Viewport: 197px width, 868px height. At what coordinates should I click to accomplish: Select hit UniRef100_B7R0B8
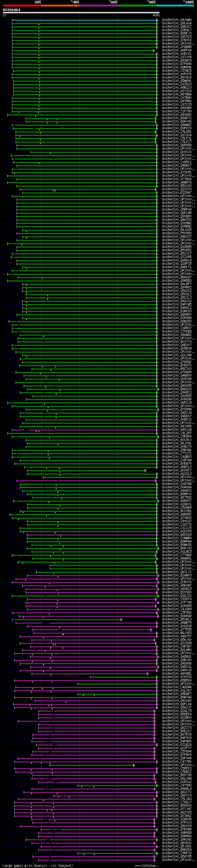coord(176,830)
